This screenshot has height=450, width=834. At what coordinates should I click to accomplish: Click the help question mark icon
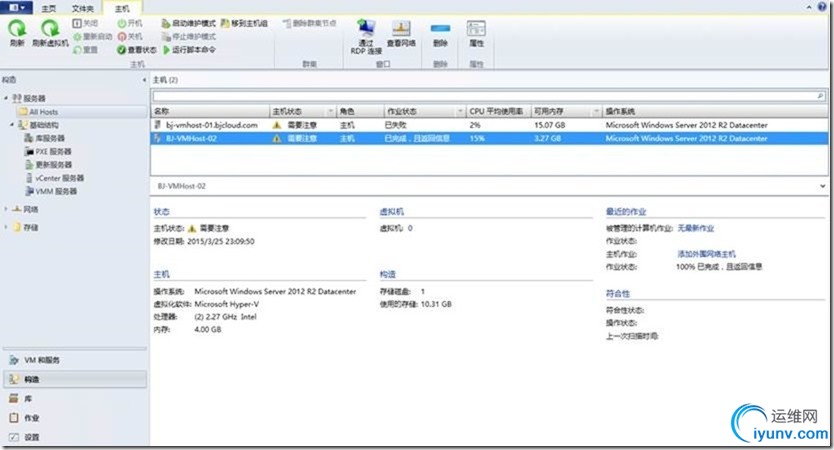pos(822,7)
